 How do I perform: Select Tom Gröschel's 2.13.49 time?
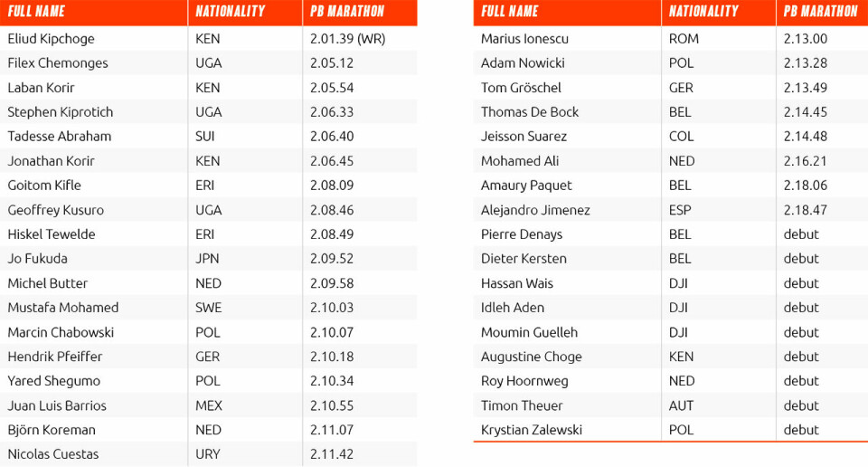[806, 88]
